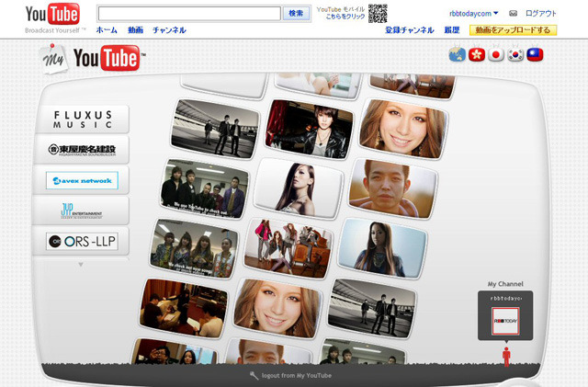Click the ログアウト link
Image resolution: width=588 pixels, height=387 pixels.
point(541,14)
